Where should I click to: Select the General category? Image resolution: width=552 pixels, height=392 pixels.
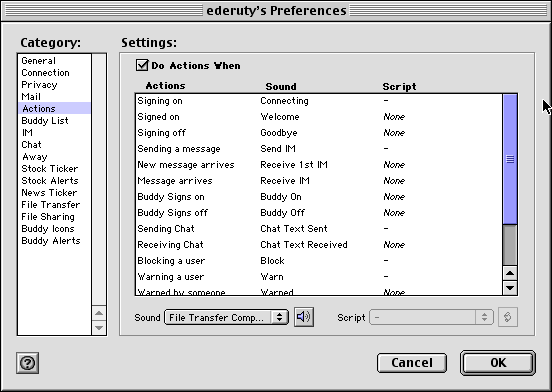tap(54, 61)
